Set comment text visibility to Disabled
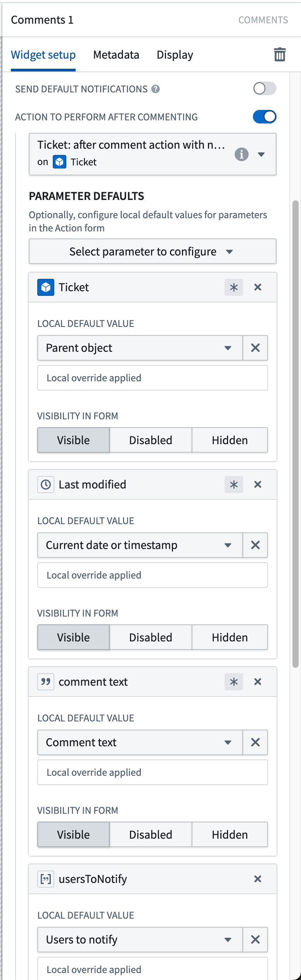Viewport: 301px width, 980px height. [150, 835]
